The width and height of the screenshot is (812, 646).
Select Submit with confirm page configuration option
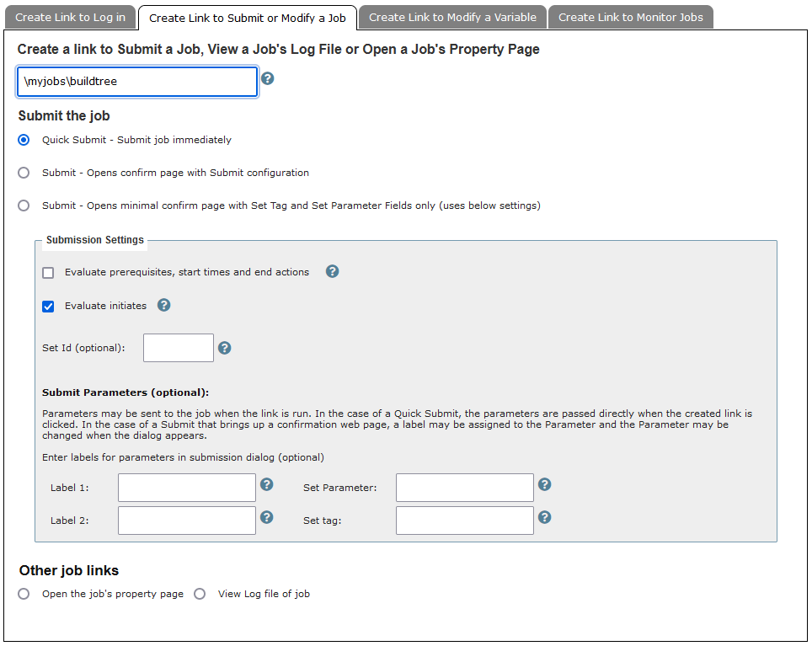tap(24, 173)
